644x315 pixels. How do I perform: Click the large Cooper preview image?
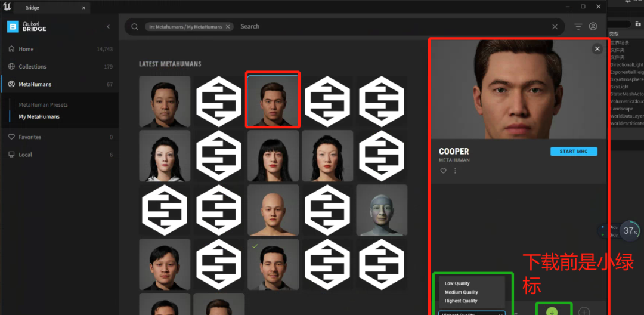pyautogui.click(x=518, y=89)
